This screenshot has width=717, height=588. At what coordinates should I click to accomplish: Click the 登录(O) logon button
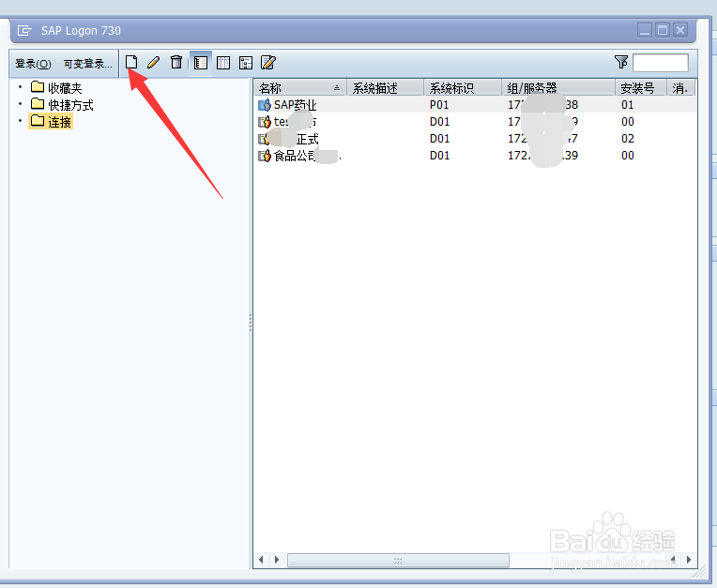[x=34, y=64]
